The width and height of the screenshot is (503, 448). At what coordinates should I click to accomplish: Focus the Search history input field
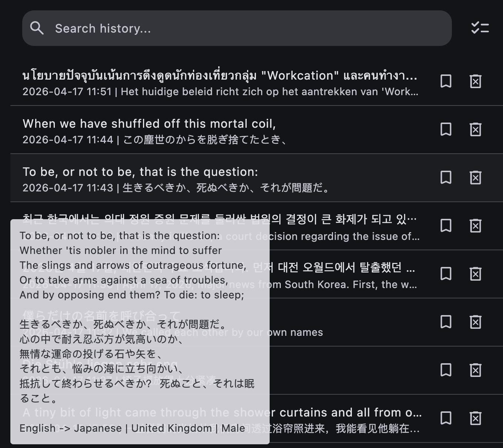point(237,28)
